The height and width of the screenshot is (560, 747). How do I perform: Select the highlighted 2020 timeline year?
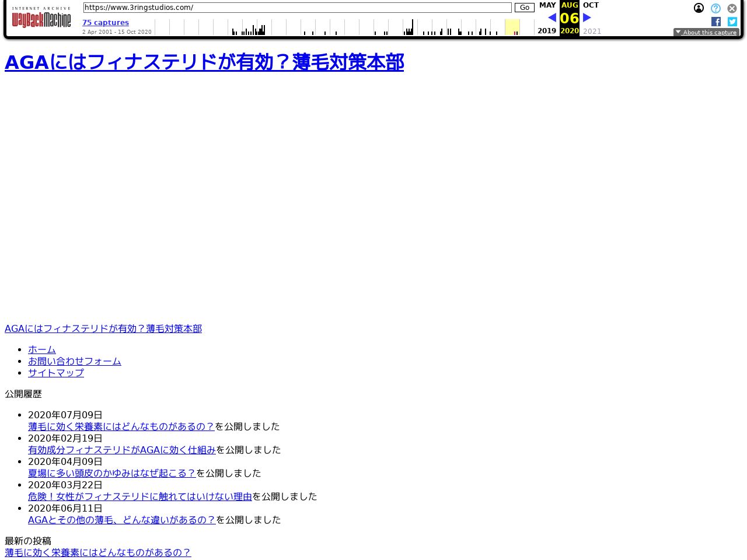(512, 27)
